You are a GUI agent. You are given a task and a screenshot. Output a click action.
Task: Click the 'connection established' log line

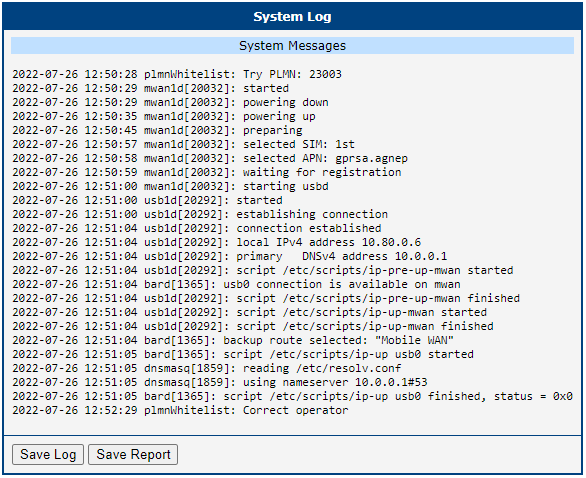(197, 228)
